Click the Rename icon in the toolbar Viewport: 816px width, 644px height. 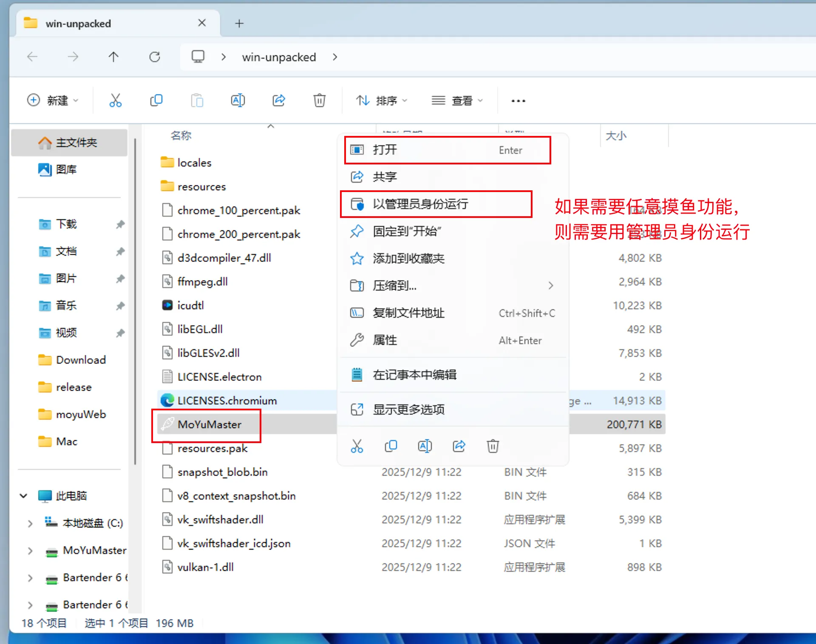point(238,100)
